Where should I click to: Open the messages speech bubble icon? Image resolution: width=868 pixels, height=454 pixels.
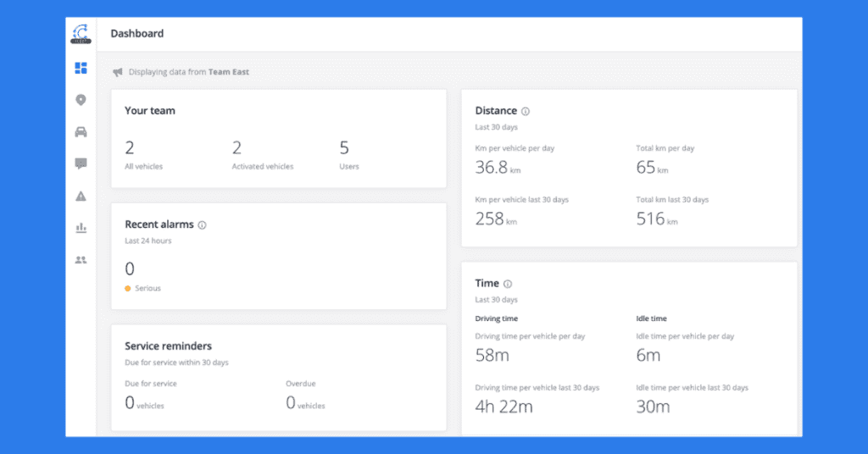(81, 163)
